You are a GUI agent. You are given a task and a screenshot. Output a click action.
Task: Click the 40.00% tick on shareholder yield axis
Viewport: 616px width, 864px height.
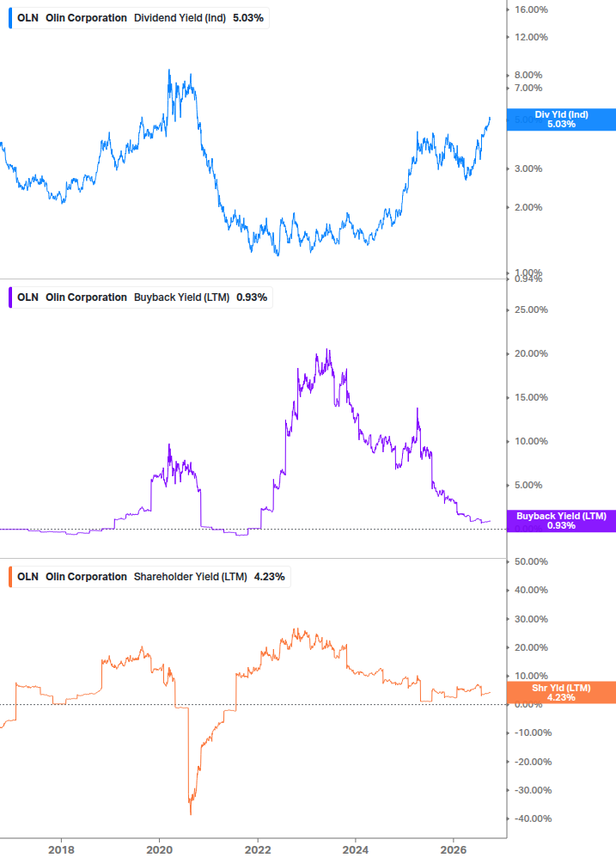[531, 590]
